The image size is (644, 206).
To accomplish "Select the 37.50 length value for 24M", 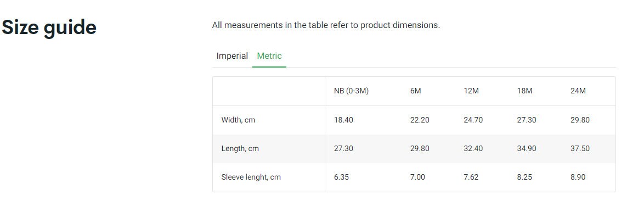I will click(x=580, y=148).
